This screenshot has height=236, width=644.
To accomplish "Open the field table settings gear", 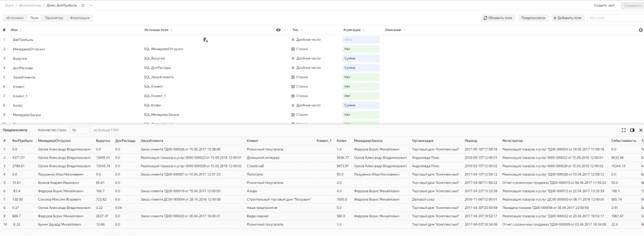I will (x=641, y=30).
